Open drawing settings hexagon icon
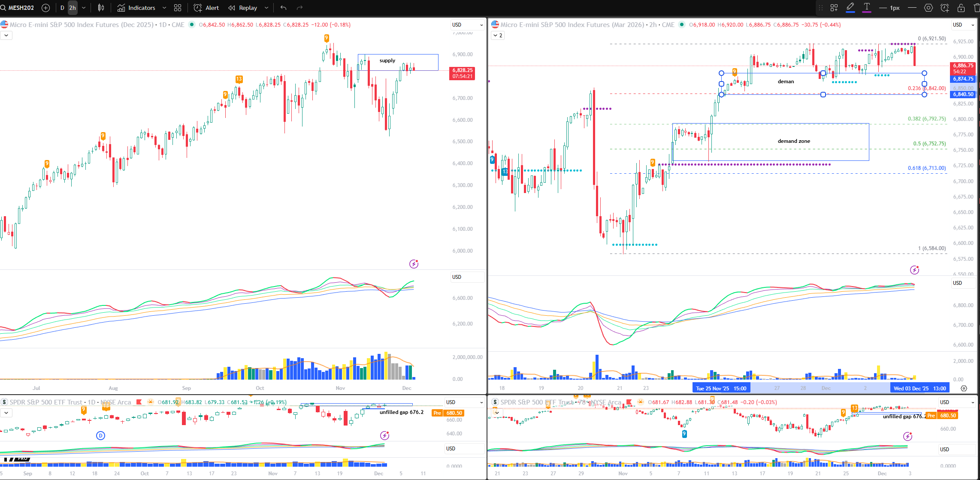This screenshot has height=480, width=980. (x=929, y=8)
